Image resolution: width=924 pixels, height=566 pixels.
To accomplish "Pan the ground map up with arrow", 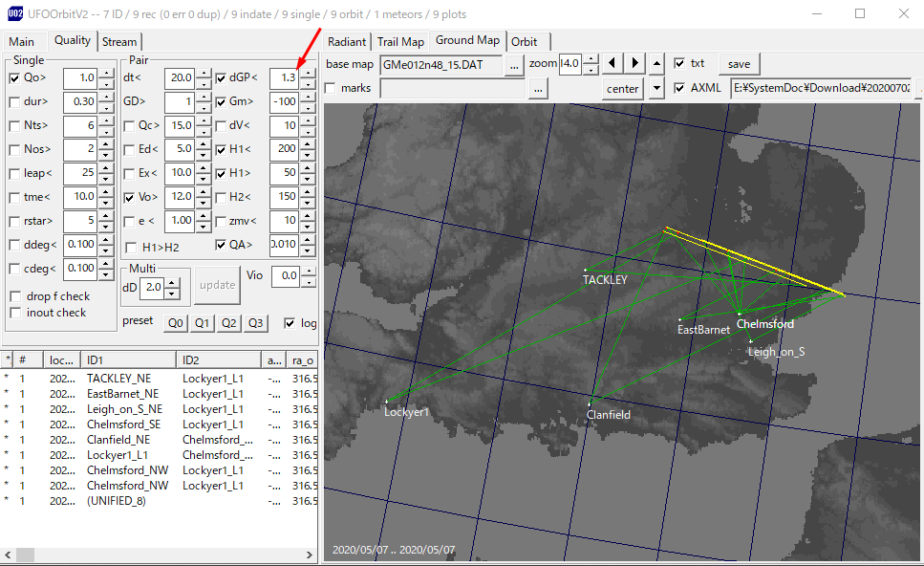I will coord(656,64).
